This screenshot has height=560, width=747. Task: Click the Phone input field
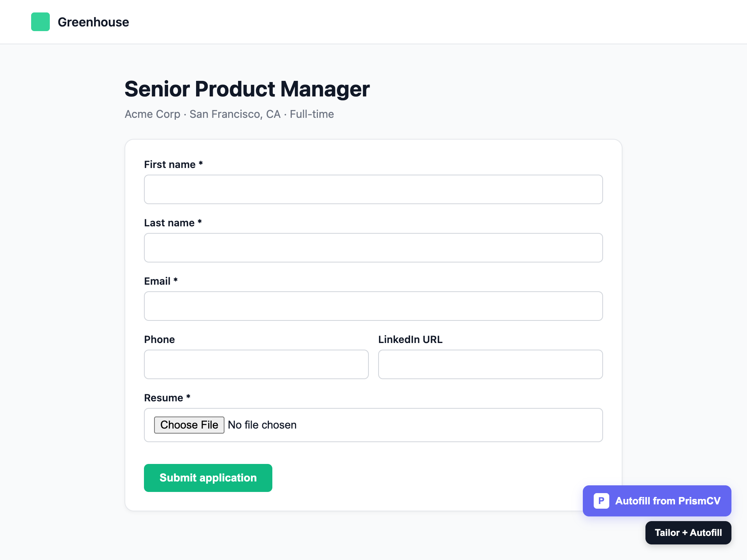(256, 364)
